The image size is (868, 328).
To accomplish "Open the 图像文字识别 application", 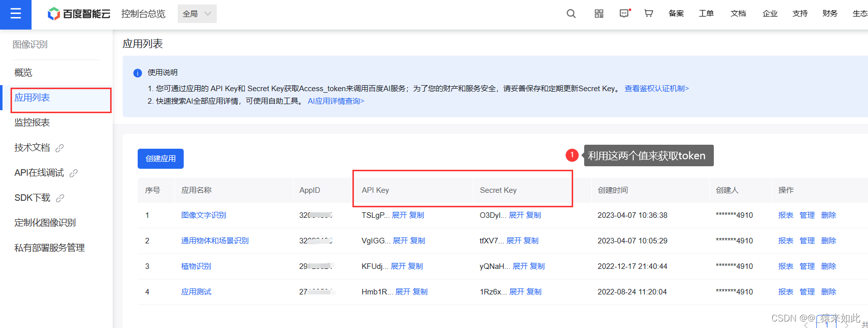I will [x=204, y=215].
